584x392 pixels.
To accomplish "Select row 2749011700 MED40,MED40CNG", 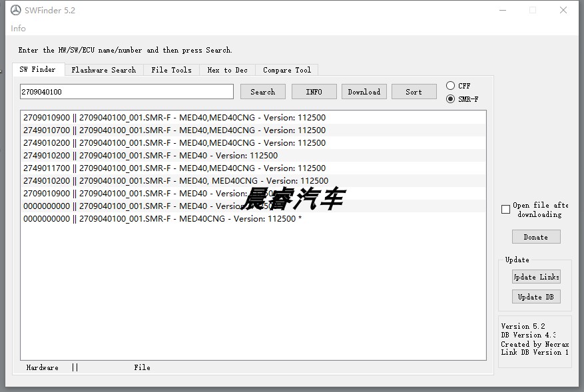I will click(x=253, y=168).
